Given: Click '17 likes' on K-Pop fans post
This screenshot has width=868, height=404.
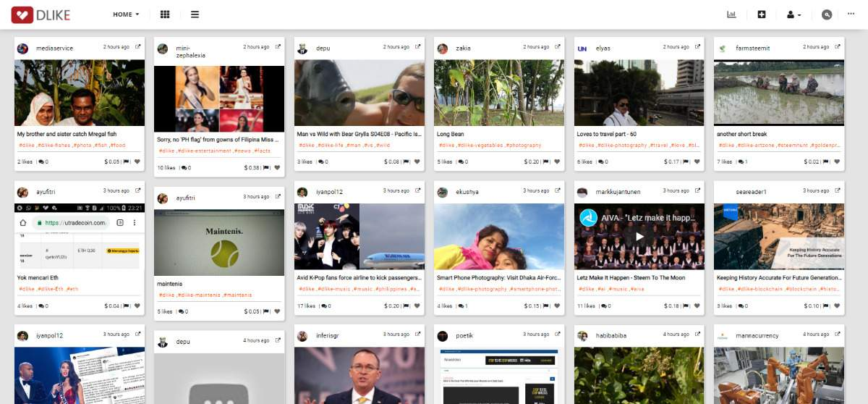Looking at the screenshot, I should pos(306,306).
